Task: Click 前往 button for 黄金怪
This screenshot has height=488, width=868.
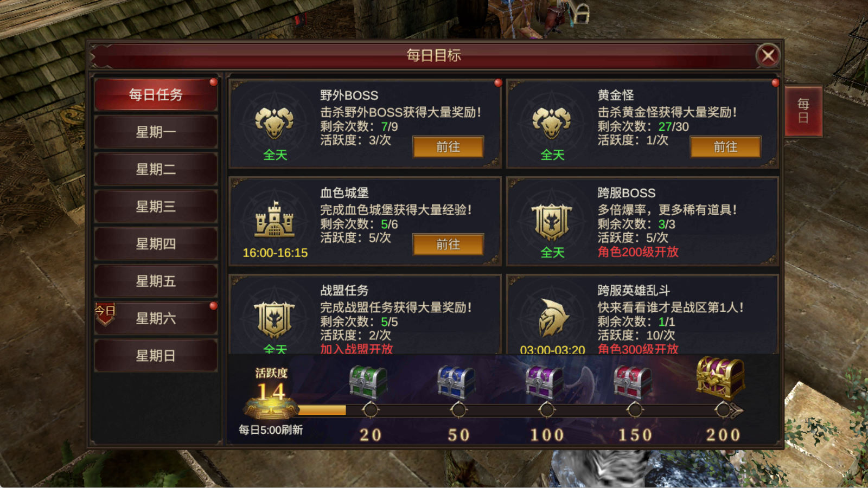Action: 725,147
